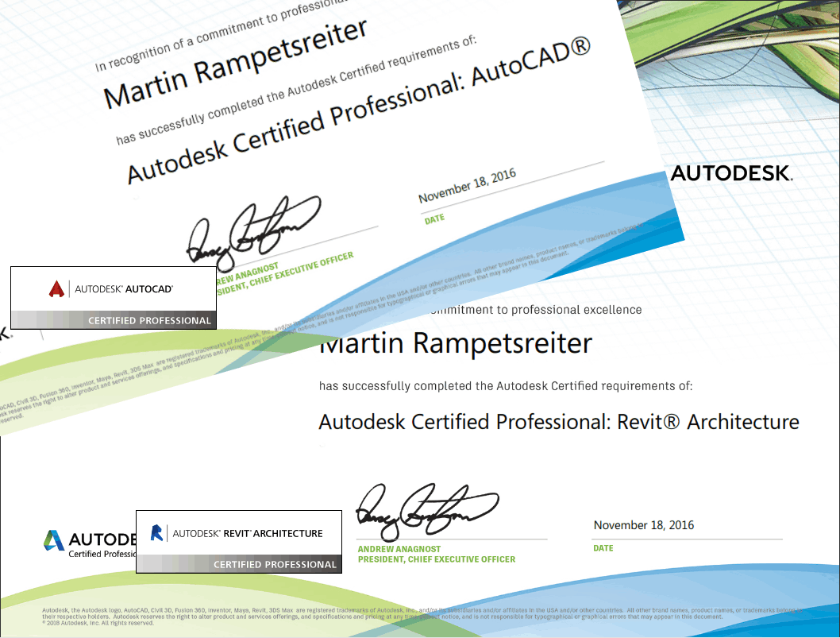
Task: Click the name Martin Rampetsreiter on Revit certificate
Action: pos(455,344)
